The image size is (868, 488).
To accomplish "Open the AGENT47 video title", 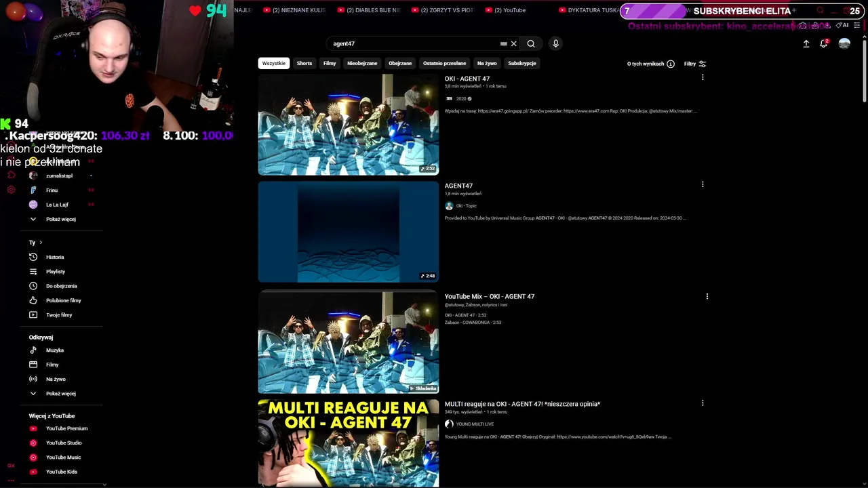I will 458,186.
